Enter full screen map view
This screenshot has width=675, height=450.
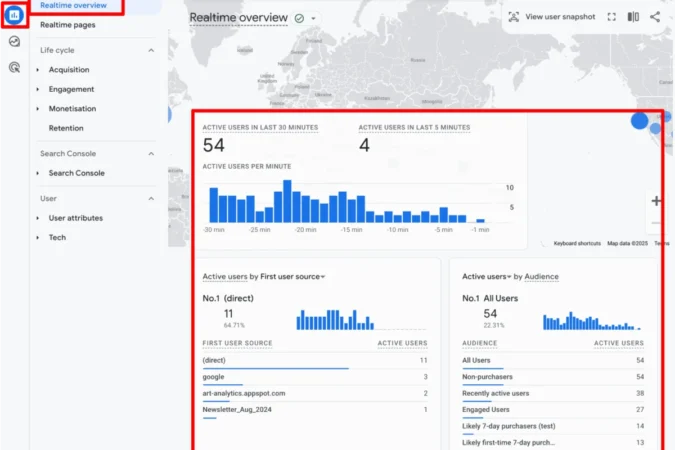(x=611, y=17)
